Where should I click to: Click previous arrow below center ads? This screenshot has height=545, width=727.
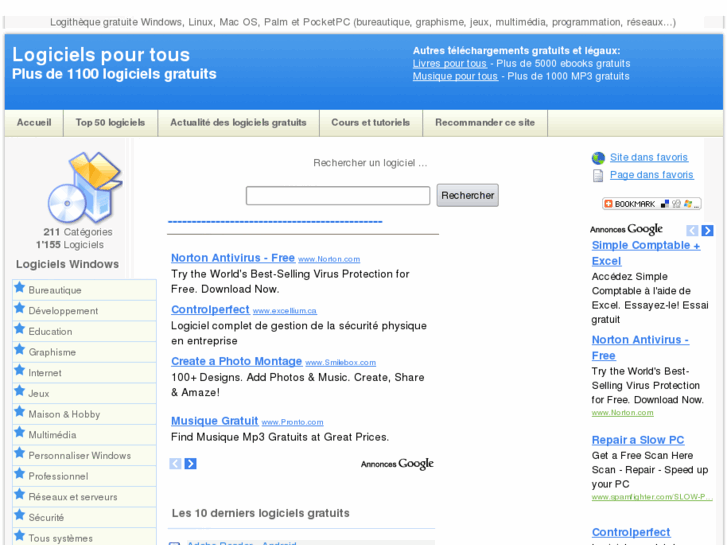(x=175, y=463)
